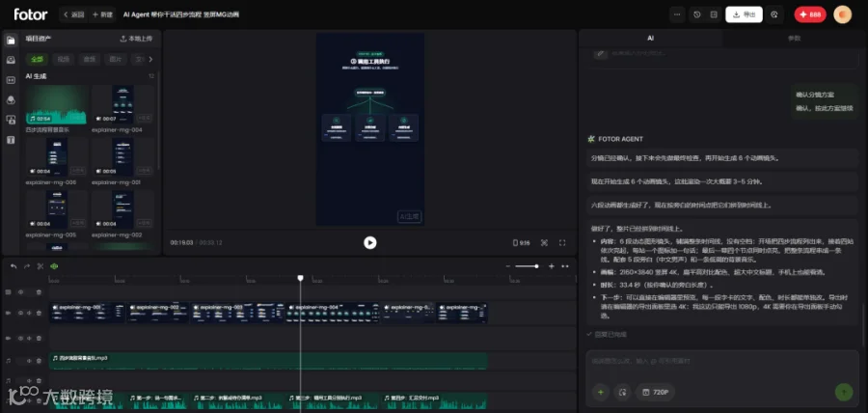Select the 四步流程背景音乐.mp3 clip on timeline

coord(268,361)
